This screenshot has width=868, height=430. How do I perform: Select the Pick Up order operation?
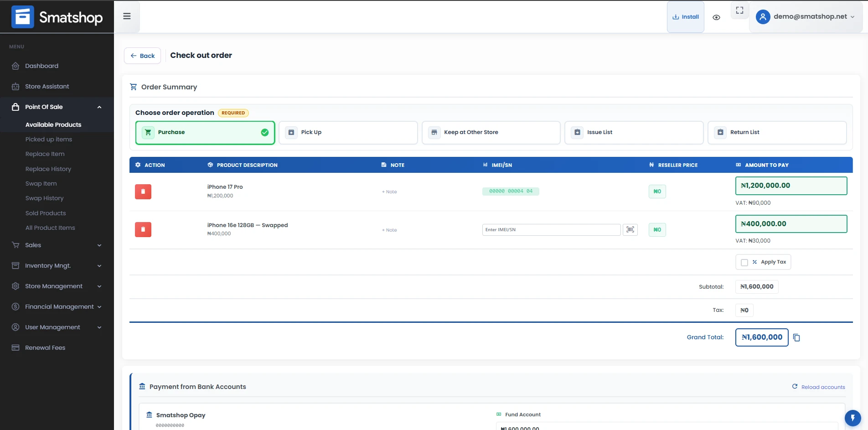348,133
